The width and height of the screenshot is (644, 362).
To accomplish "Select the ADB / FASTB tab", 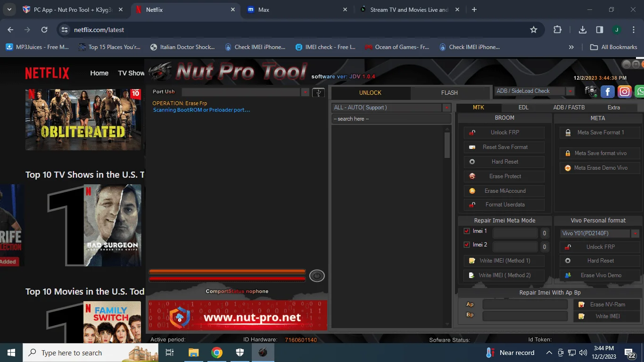I will pos(569,107).
